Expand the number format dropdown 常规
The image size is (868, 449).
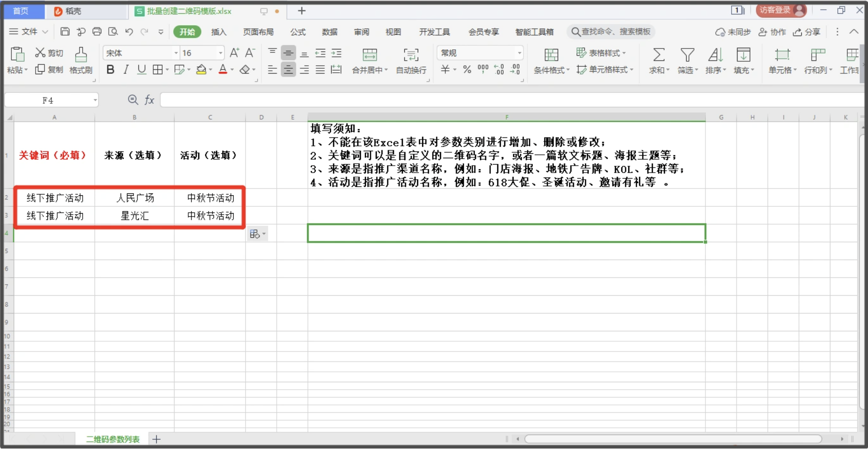point(519,53)
